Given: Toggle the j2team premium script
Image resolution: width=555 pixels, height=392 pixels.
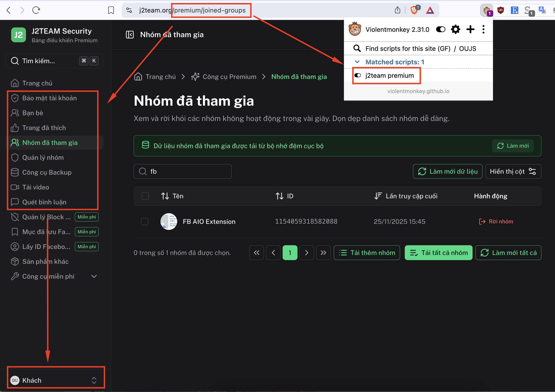Looking at the screenshot, I should pyautogui.click(x=358, y=75).
